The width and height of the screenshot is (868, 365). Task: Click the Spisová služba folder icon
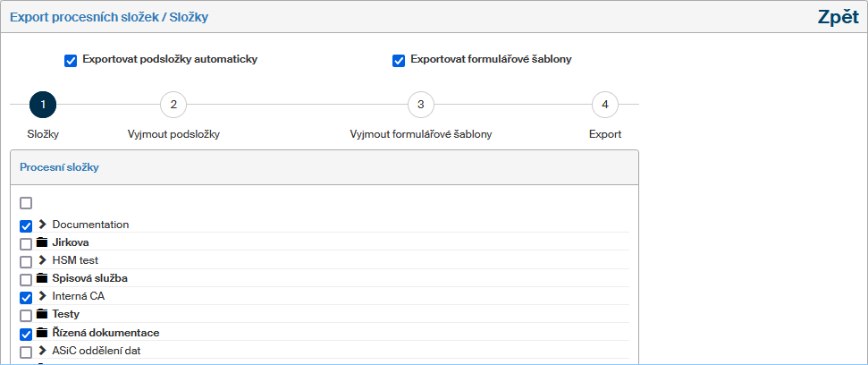click(41, 278)
